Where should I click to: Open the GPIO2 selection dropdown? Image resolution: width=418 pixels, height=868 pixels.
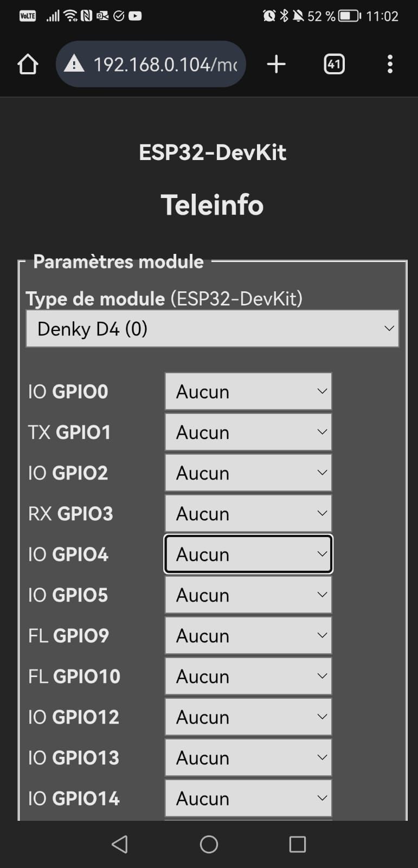pyautogui.click(x=248, y=473)
